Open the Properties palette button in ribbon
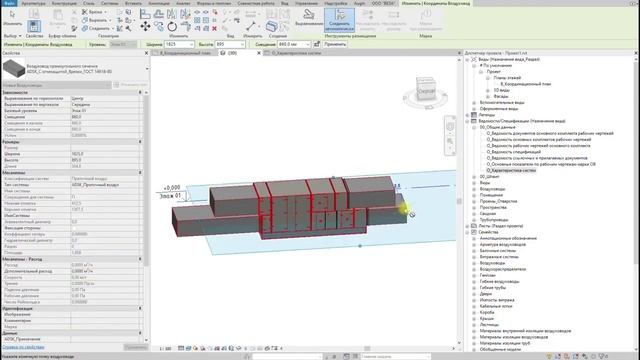The width and height of the screenshot is (640, 360). tap(34, 27)
